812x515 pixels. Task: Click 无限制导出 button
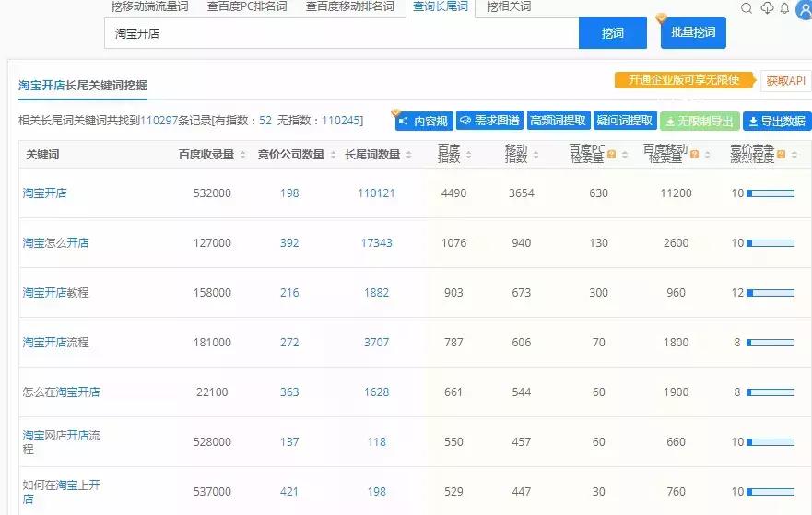pos(700,121)
